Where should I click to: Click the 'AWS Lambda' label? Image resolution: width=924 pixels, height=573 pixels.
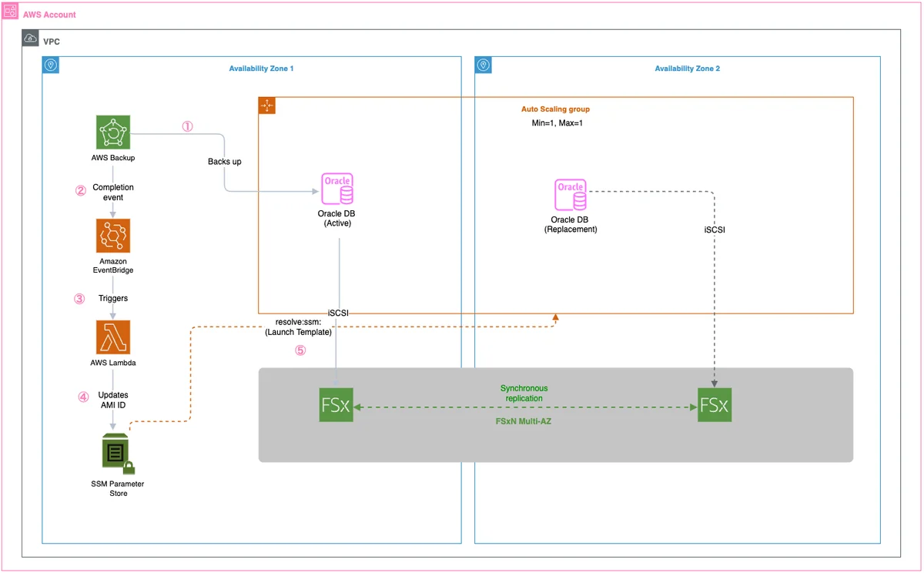point(113,363)
